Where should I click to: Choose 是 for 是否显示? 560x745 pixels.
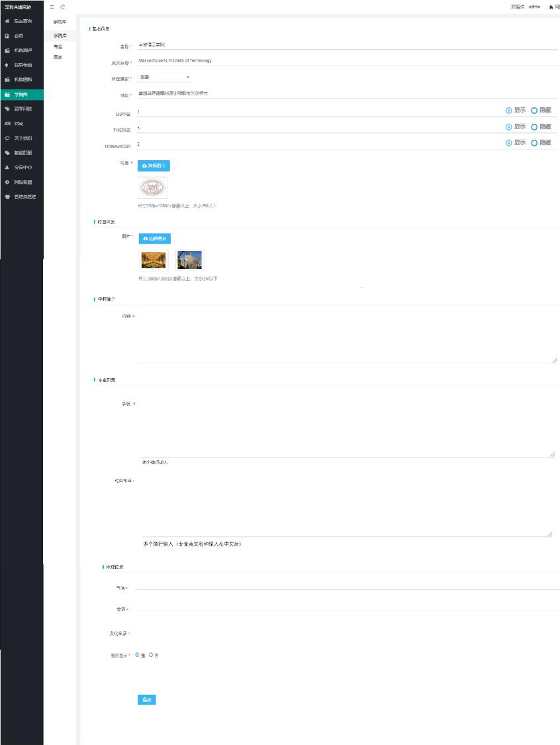click(137, 655)
